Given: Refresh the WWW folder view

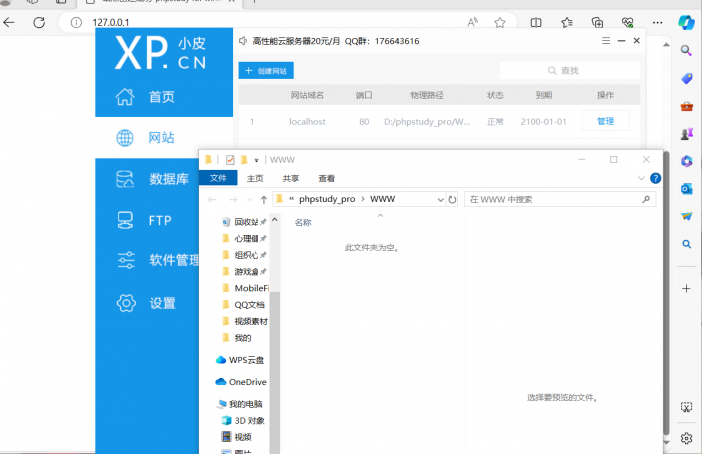Looking at the screenshot, I should pyautogui.click(x=452, y=200).
